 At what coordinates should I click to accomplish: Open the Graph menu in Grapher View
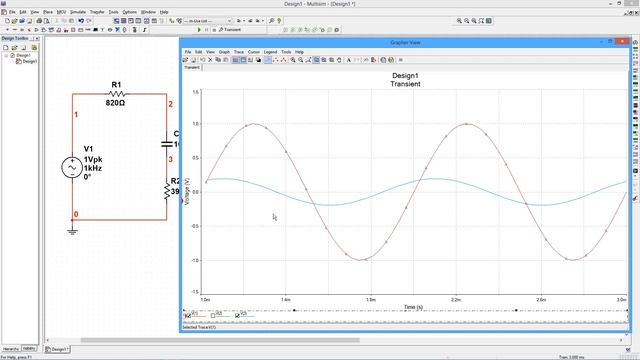point(224,52)
